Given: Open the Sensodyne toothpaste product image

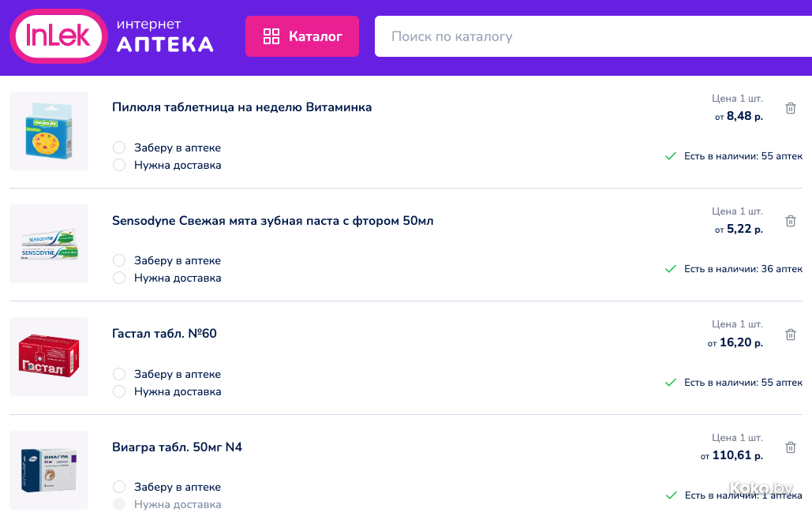Looking at the screenshot, I should (x=49, y=244).
